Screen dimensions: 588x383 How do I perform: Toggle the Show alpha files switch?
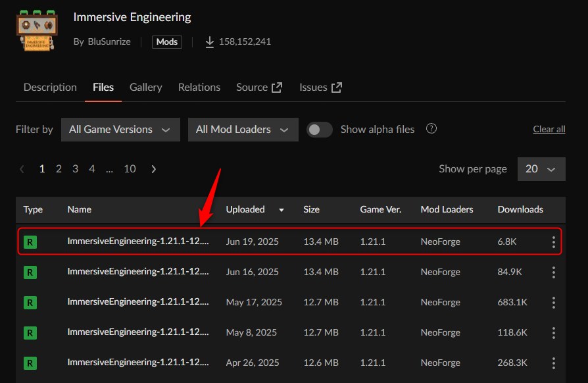[320, 130]
